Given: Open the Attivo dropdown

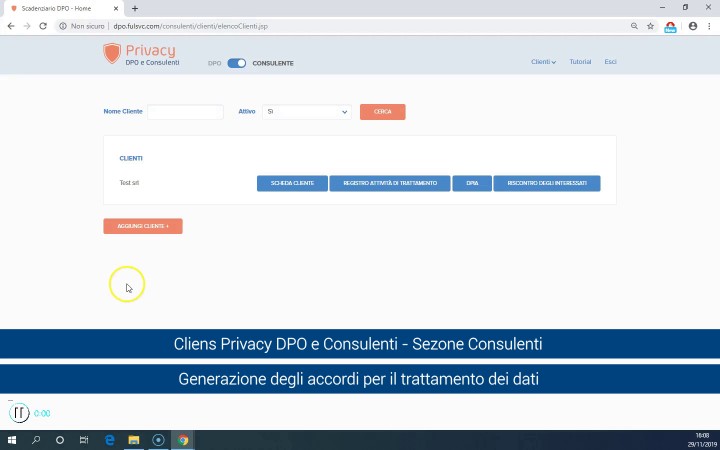Looking at the screenshot, I should click(x=307, y=112).
